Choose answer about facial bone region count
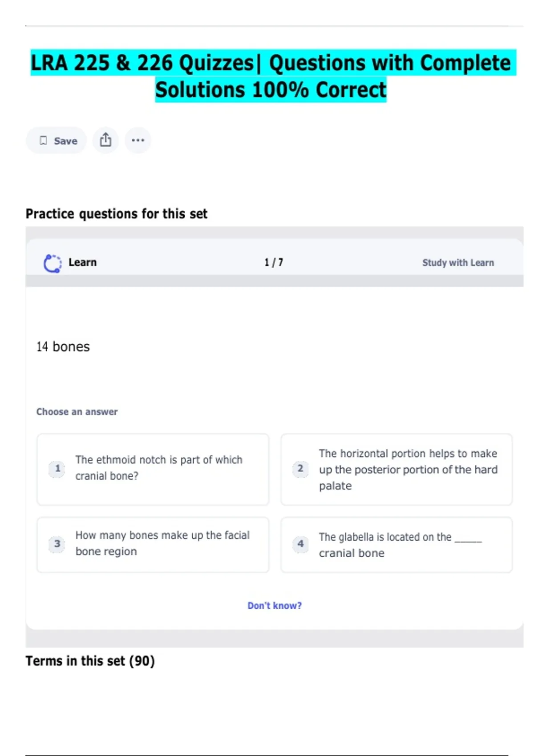This screenshot has width=534, height=756. 162,543
